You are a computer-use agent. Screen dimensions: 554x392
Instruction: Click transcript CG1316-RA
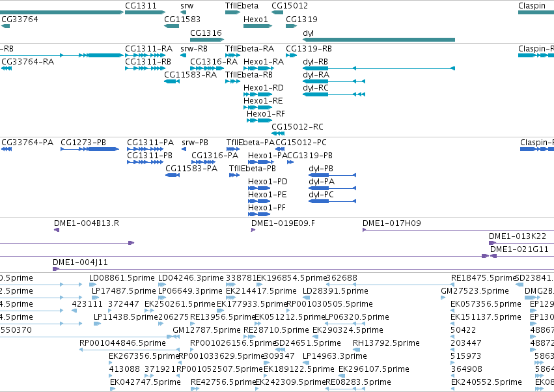tap(214, 61)
